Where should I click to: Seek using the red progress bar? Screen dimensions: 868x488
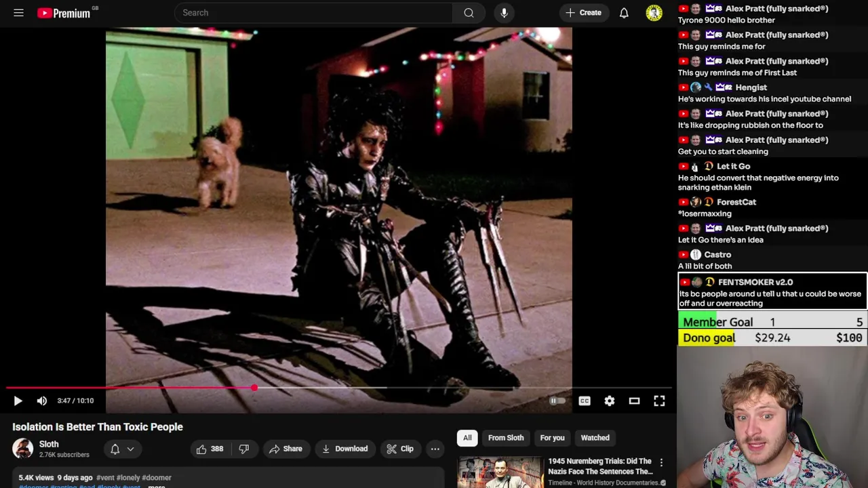point(339,388)
